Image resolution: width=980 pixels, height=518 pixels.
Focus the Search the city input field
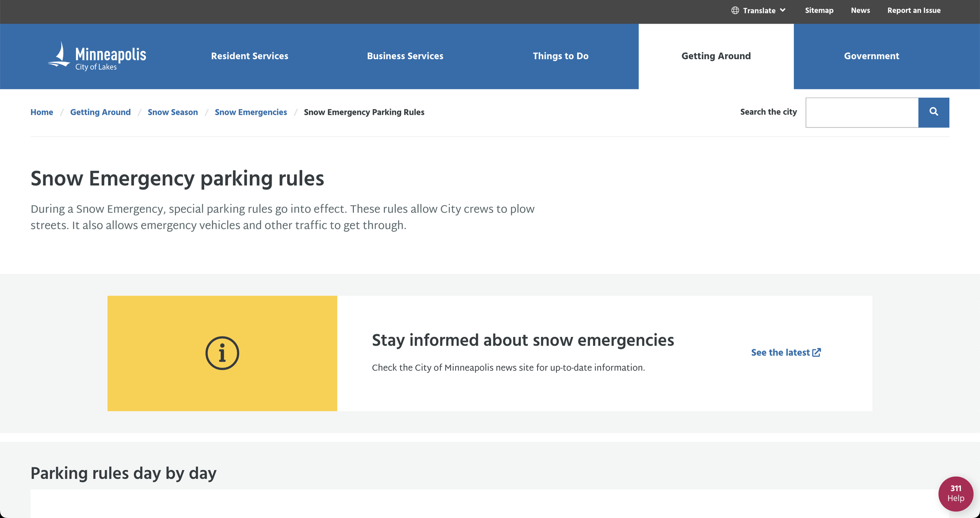point(862,112)
